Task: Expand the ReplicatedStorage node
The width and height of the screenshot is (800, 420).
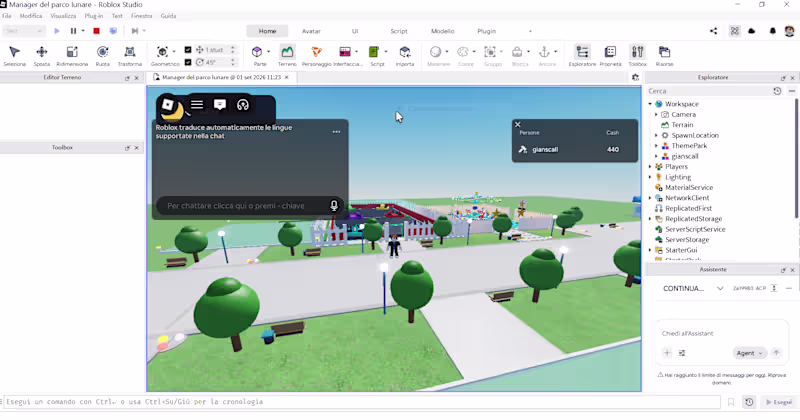Action: pyautogui.click(x=650, y=219)
